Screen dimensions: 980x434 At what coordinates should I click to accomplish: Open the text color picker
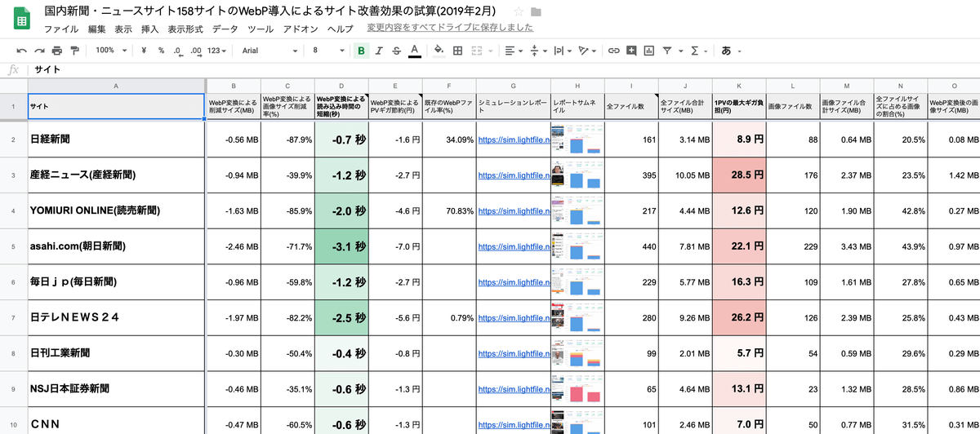pos(414,51)
